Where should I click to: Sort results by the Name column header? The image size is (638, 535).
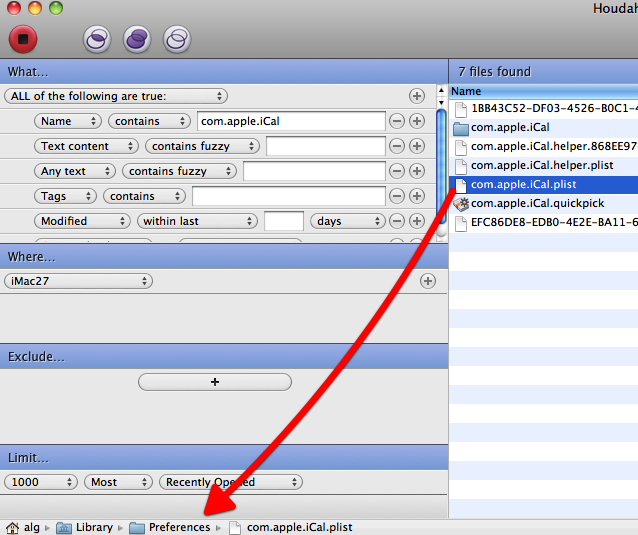544,91
